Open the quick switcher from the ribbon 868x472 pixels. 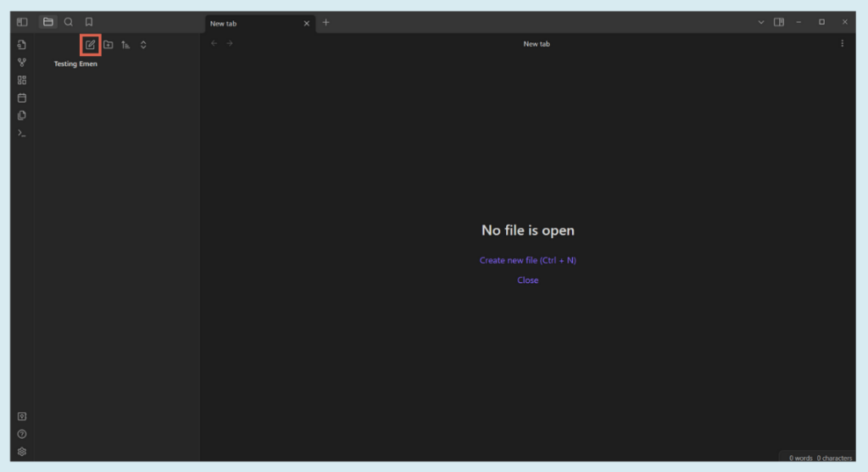point(22,44)
